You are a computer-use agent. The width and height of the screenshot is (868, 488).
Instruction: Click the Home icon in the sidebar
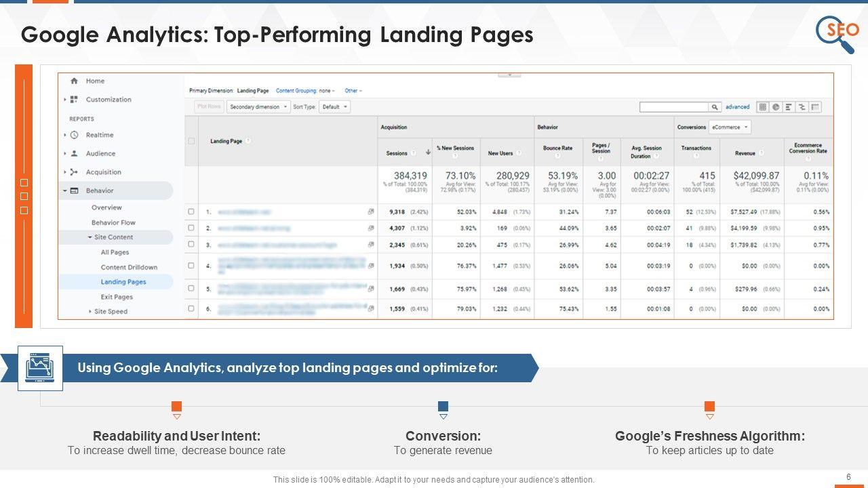(75, 81)
